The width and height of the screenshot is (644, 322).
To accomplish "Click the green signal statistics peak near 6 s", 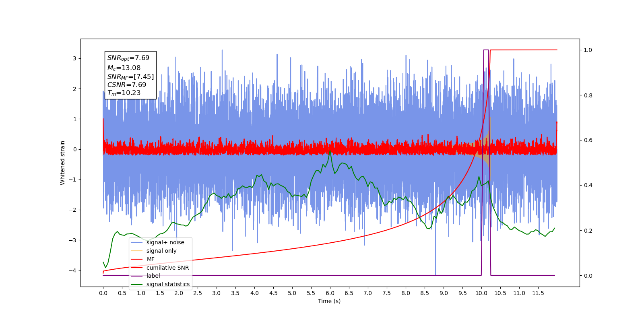I will point(330,151).
